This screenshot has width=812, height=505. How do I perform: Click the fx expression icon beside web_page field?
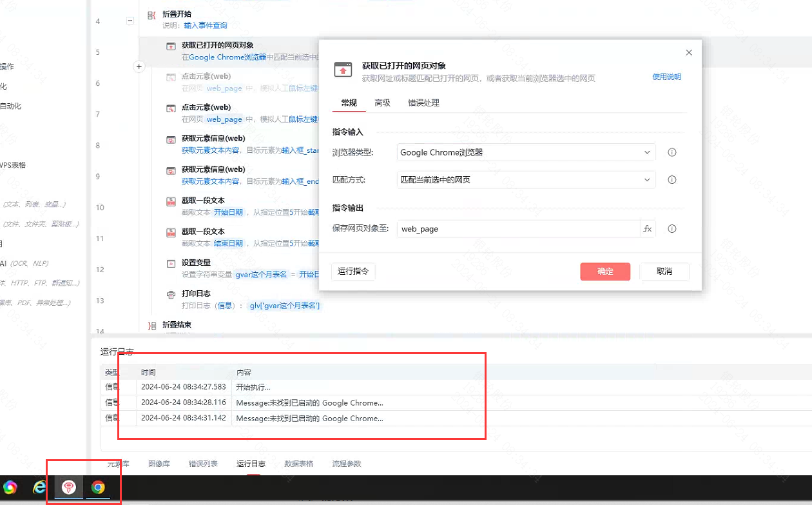(x=648, y=229)
